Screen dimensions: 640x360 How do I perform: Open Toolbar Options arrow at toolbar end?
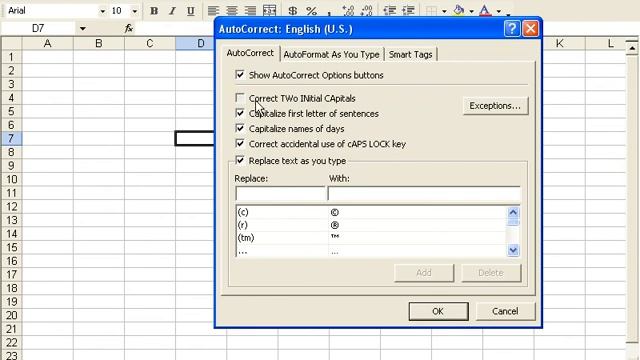coord(508,13)
